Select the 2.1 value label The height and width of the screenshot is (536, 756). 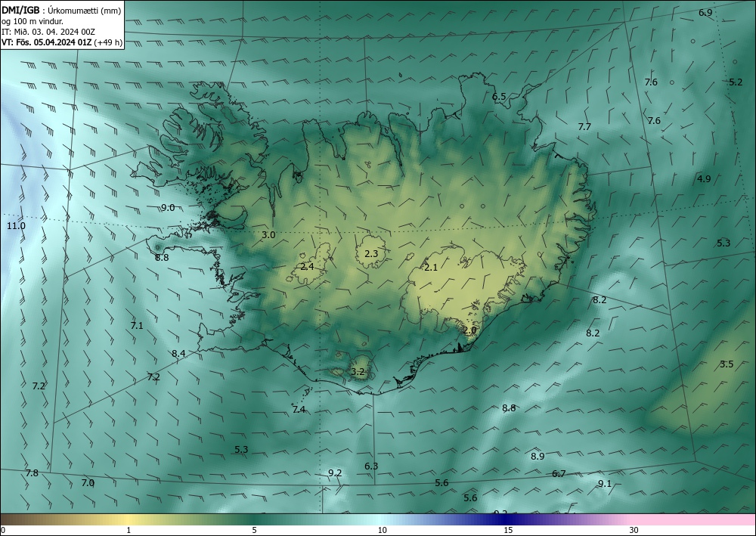point(431,267)
